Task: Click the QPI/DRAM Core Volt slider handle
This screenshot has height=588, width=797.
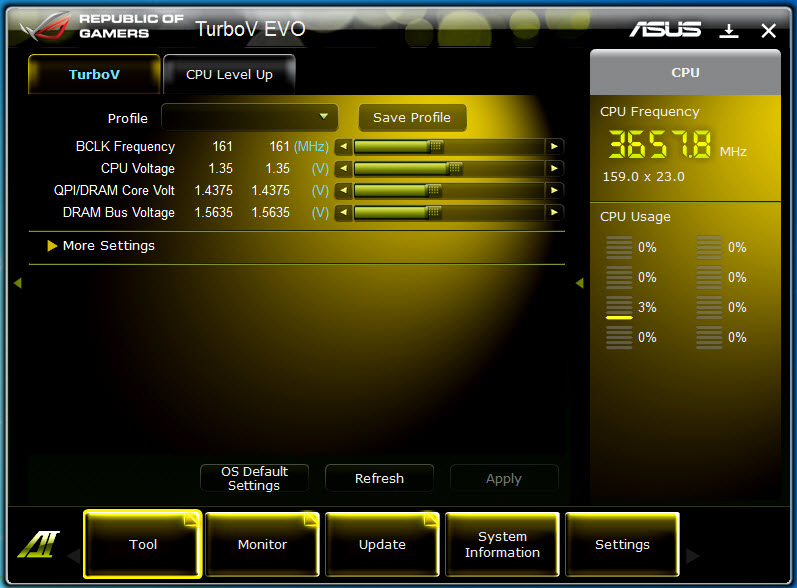Action: coord(434,190)
